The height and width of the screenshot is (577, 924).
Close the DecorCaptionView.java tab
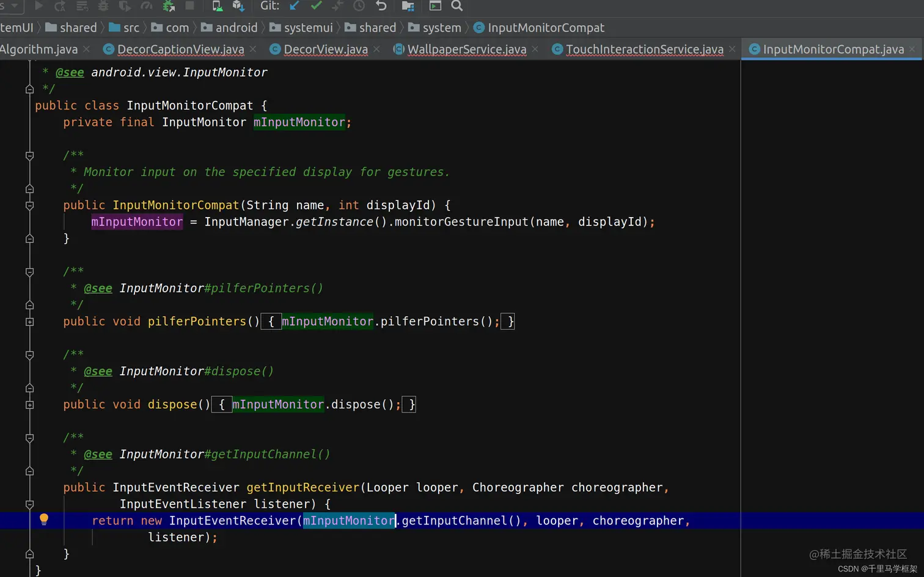click(x=253, y=49)
